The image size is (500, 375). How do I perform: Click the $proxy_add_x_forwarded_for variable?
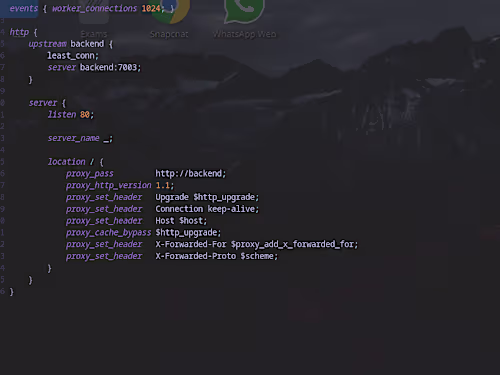292,244
